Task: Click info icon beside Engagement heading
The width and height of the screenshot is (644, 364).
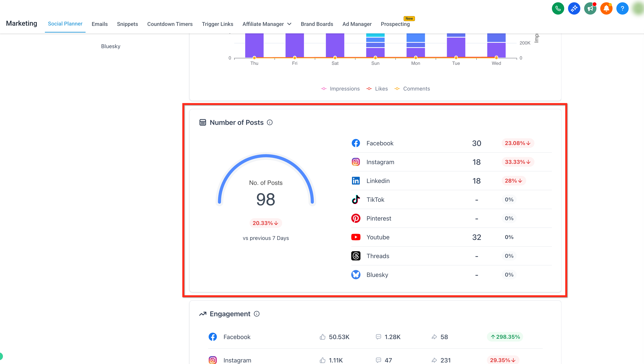Action: pos(256,314)
